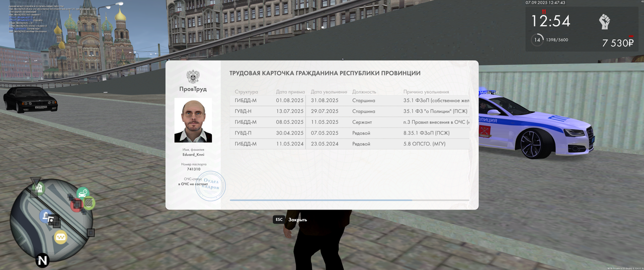Click the level 14 circular progress ring

[x=537, y=39]
